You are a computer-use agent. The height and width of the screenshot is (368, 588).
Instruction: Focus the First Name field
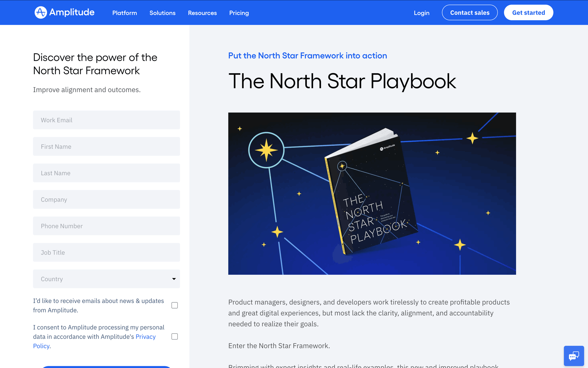(107, 146)
